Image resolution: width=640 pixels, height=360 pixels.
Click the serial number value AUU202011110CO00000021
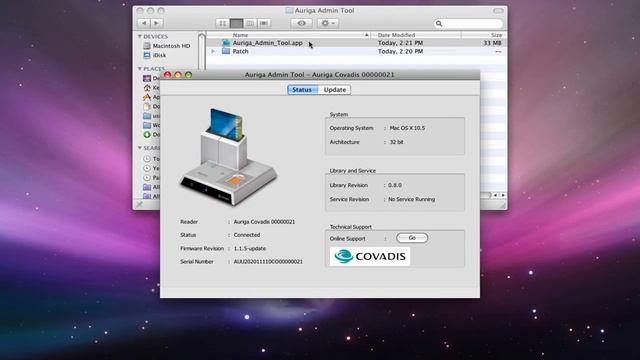point(268,262)
